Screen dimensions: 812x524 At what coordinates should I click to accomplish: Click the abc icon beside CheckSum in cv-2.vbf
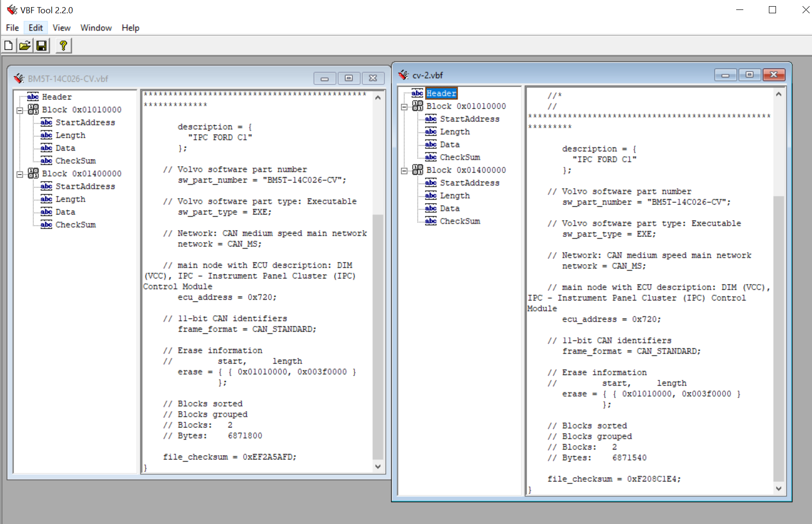(431, 221)
